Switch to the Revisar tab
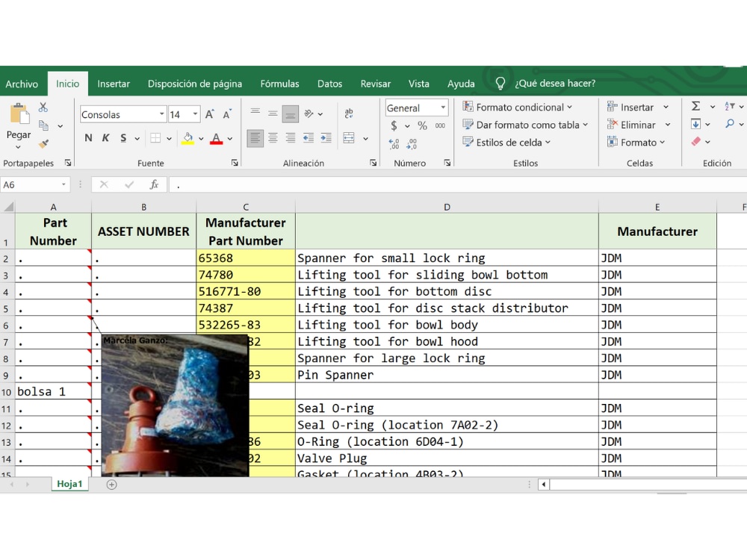 click(376, 84)
